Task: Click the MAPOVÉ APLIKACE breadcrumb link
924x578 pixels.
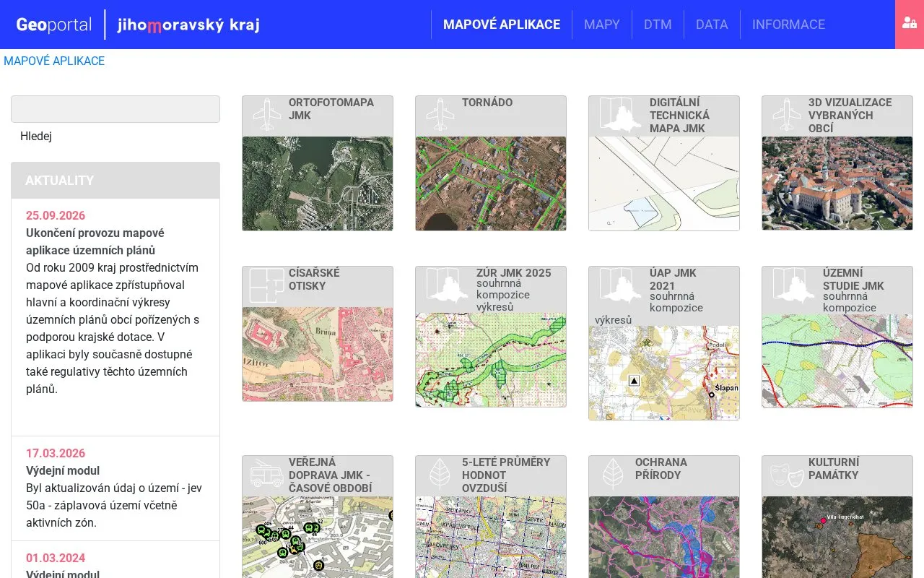Action: tap(54, 61)
